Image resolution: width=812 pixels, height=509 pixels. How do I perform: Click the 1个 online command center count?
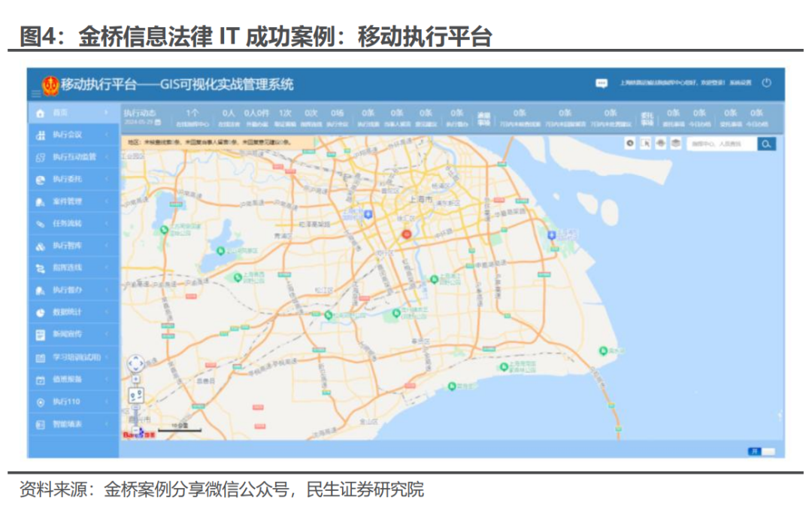(x=192, y=113)
